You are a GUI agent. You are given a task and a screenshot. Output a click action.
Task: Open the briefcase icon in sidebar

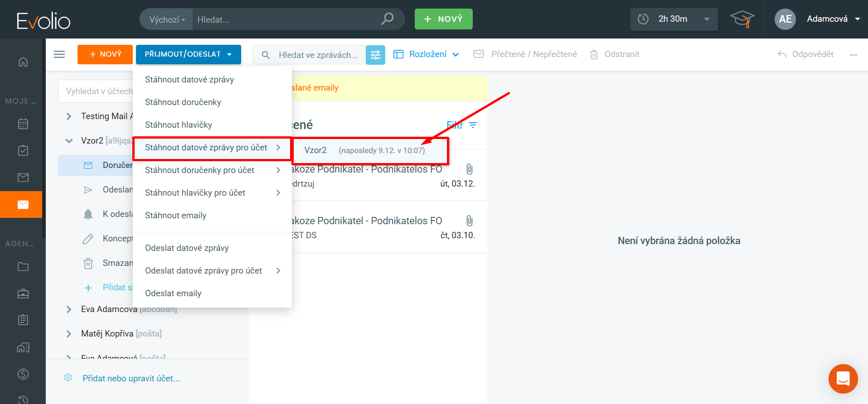pos(23,293)
